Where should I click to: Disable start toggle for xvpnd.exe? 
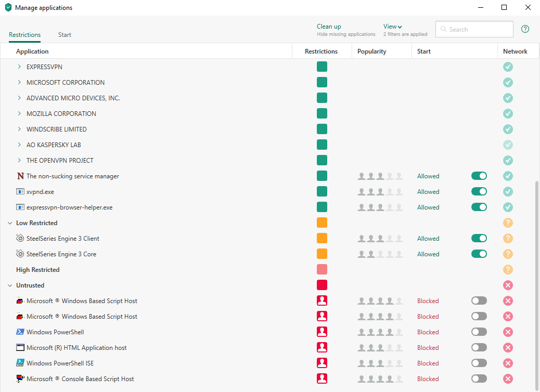(479, 192)
